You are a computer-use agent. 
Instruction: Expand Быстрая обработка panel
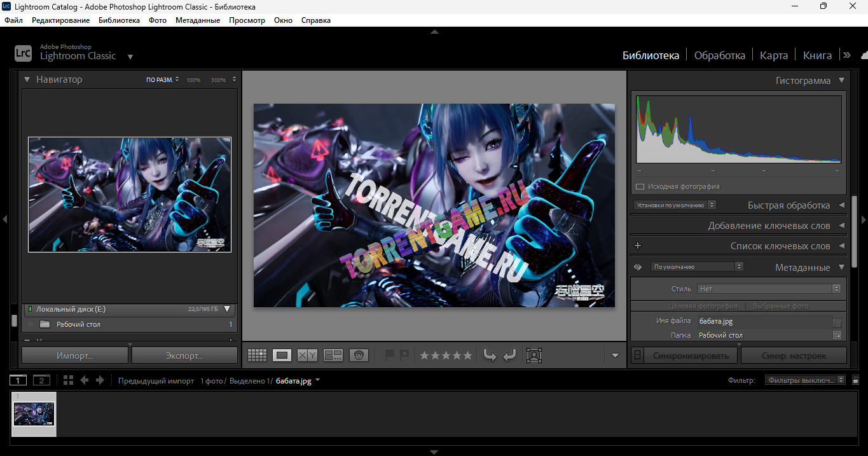tap(841, 205)
